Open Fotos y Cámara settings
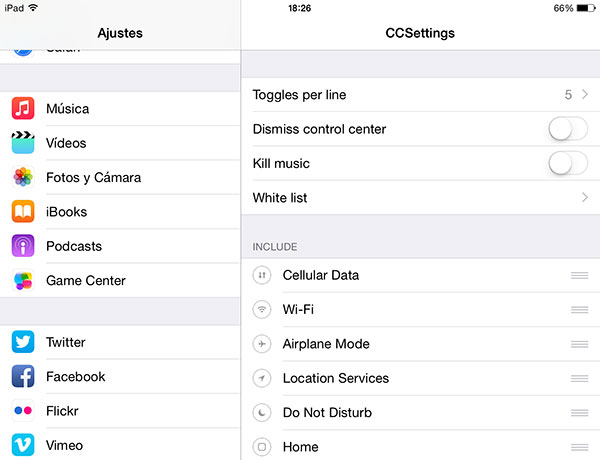 click(x=120, y=178)
